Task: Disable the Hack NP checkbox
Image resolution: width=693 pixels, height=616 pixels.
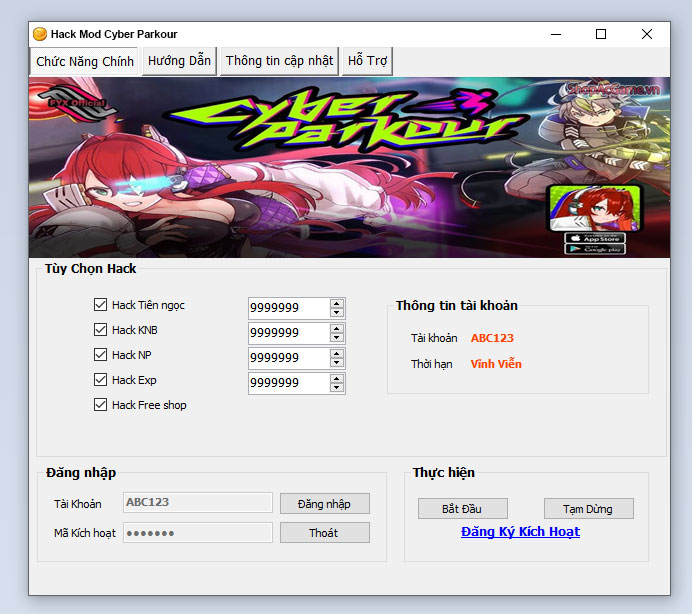Action: click(100, 355)
